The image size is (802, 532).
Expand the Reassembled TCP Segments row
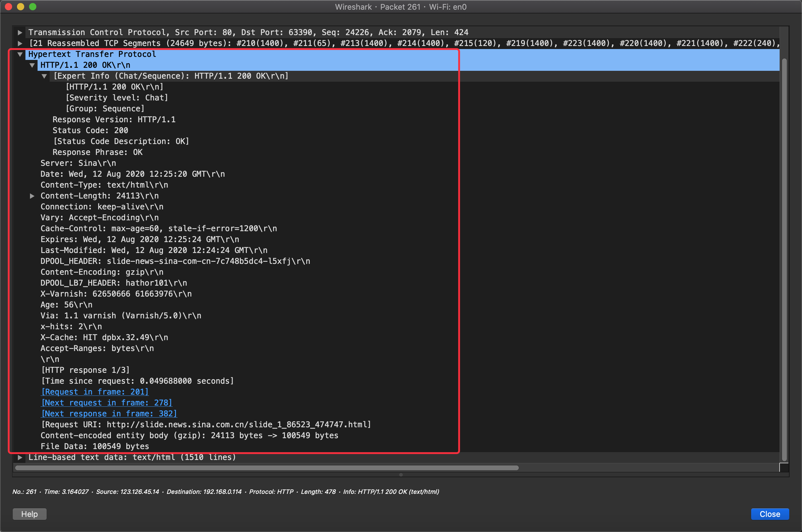click(x=20, y=44)
